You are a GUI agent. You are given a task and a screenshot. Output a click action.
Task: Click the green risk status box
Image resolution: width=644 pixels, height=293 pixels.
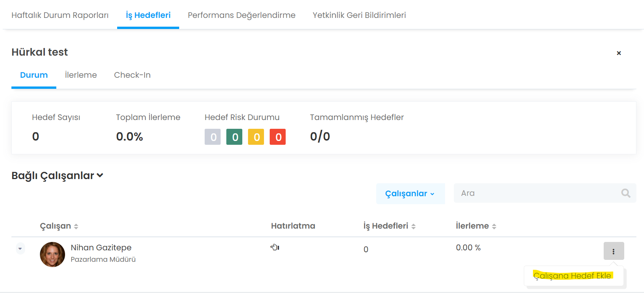(234, 137)
